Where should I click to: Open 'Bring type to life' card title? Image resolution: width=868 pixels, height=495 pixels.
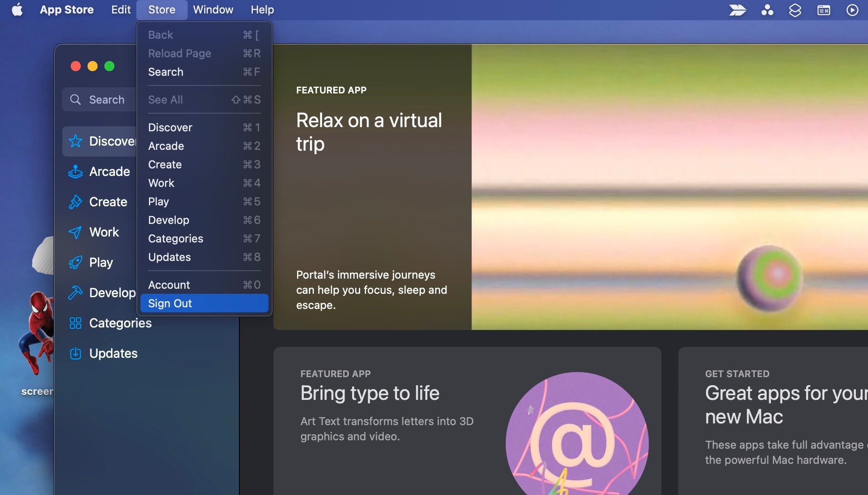point(370,393)
